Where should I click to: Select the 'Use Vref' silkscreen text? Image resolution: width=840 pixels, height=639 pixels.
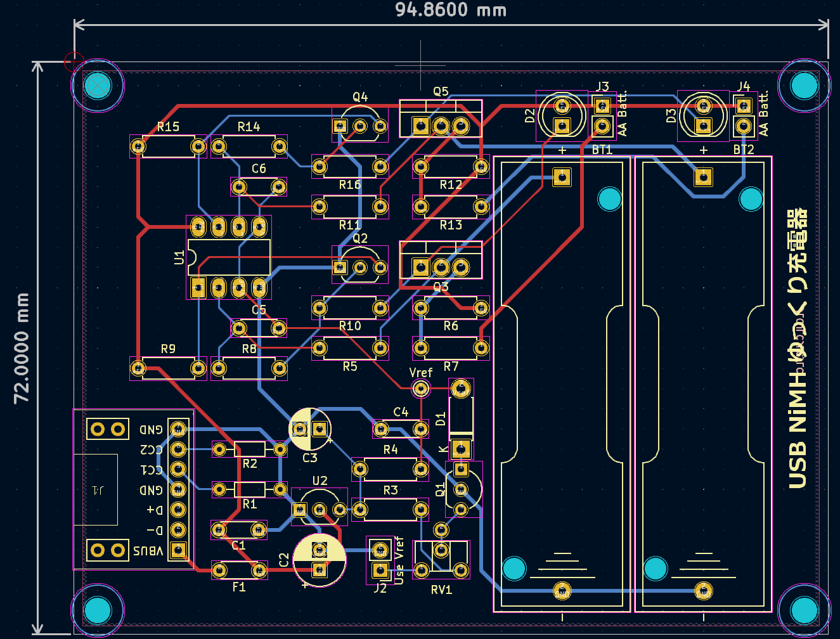click(399, 560)
